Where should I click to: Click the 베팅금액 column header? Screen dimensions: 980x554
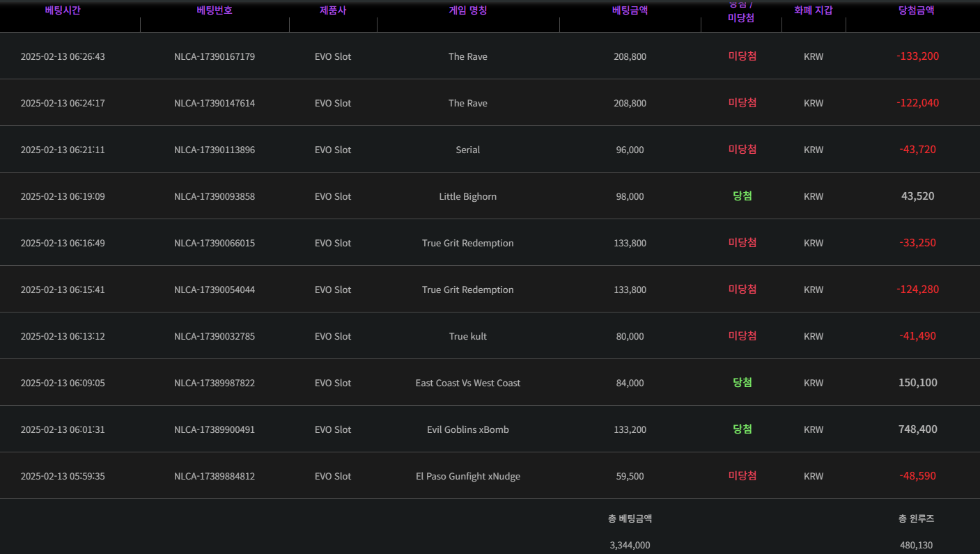pos(630,10)
